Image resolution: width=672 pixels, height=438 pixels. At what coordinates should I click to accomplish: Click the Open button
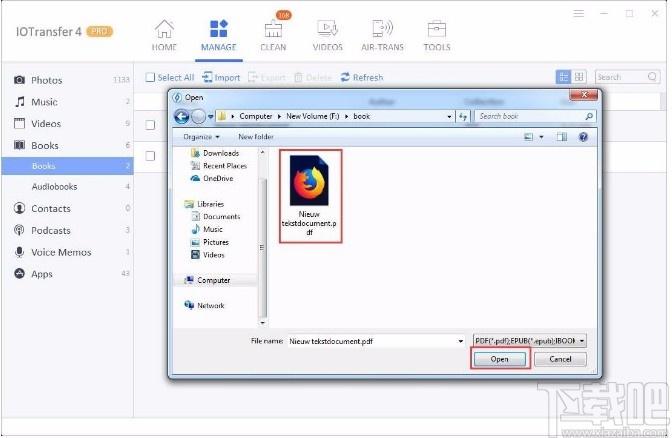coord(499,359)
